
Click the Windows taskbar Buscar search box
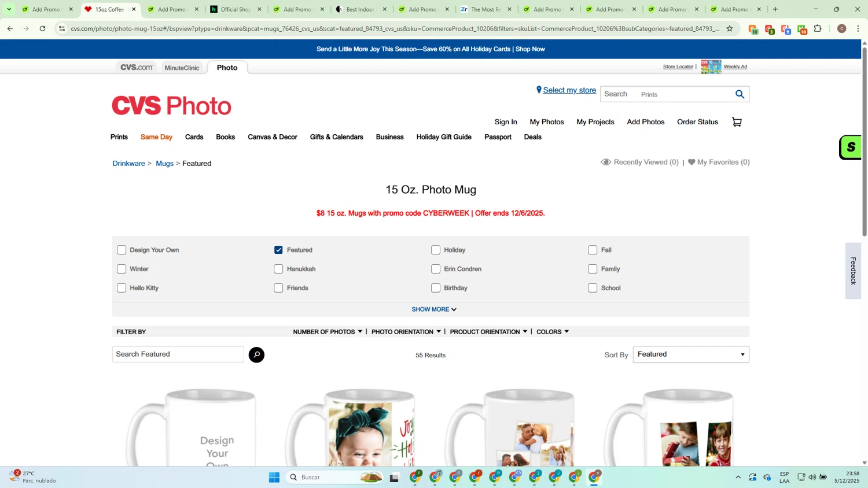pos(334,477)
